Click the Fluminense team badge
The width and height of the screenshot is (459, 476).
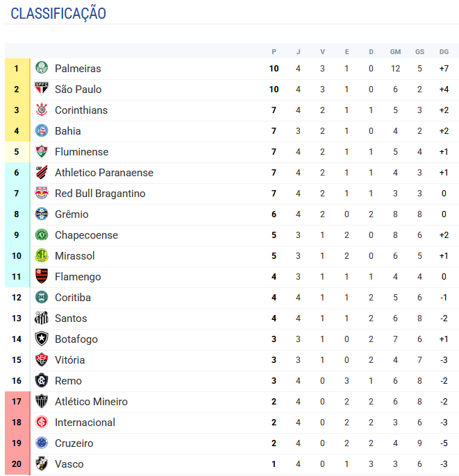pos(42,152)
